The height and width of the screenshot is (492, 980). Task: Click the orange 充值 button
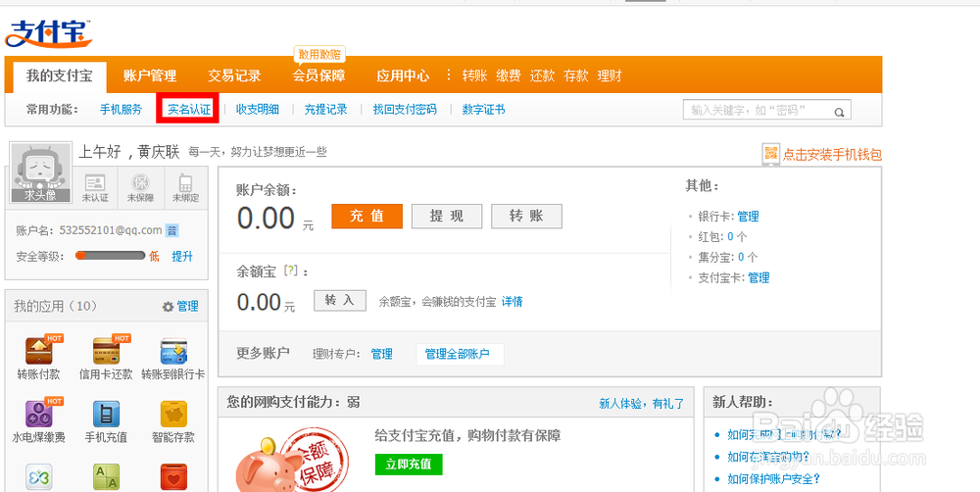pos(367,216)
